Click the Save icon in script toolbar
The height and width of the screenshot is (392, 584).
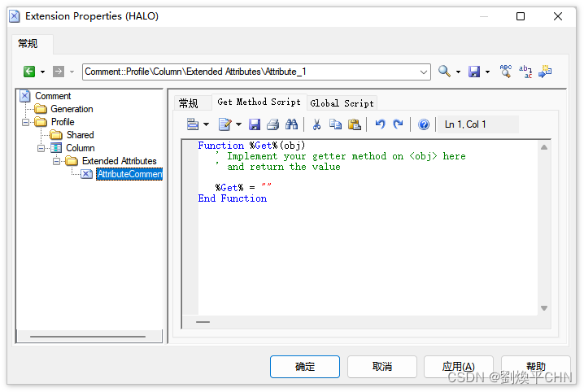tap(255, 124)
